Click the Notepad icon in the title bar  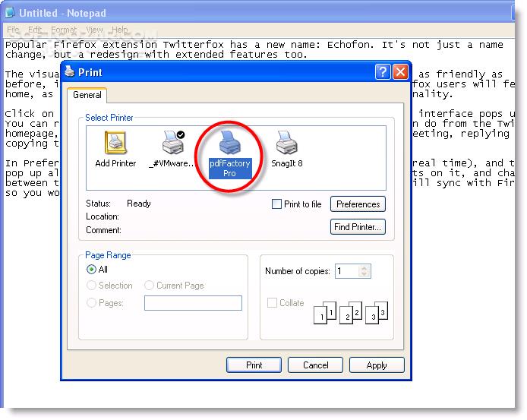tap(10, 13)
